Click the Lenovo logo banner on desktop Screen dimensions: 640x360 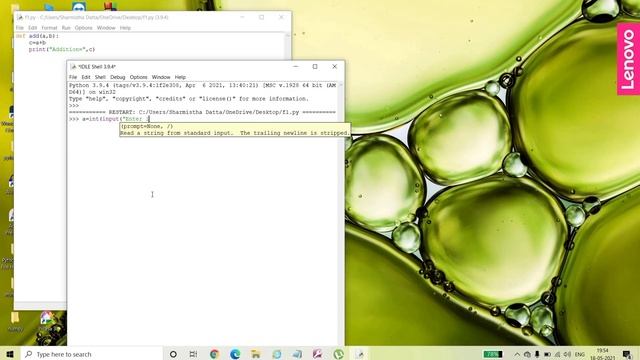coord(629,59)
